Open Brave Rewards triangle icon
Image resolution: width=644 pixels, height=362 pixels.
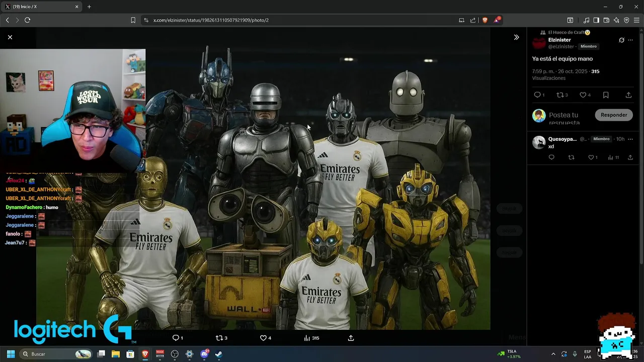(497, 20)
